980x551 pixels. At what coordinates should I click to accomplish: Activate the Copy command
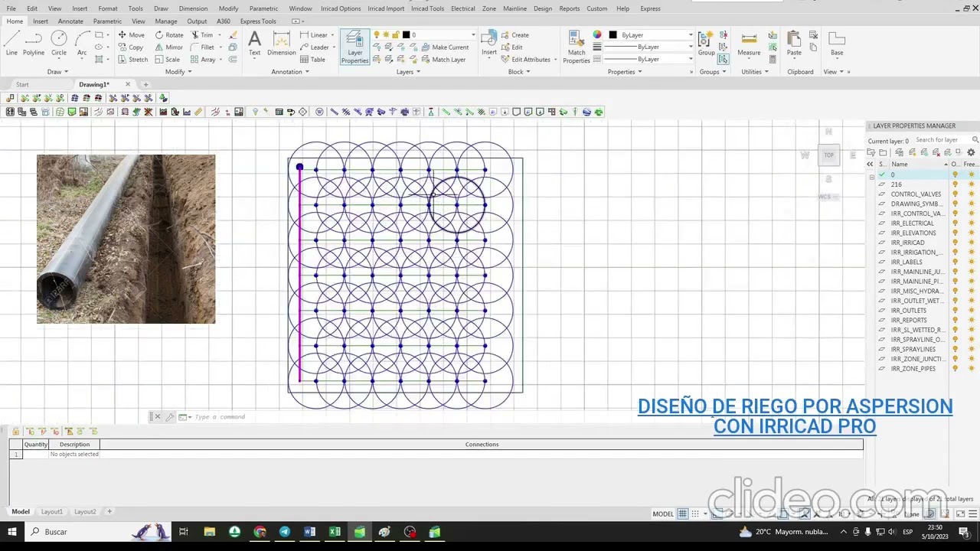[130, 47]
